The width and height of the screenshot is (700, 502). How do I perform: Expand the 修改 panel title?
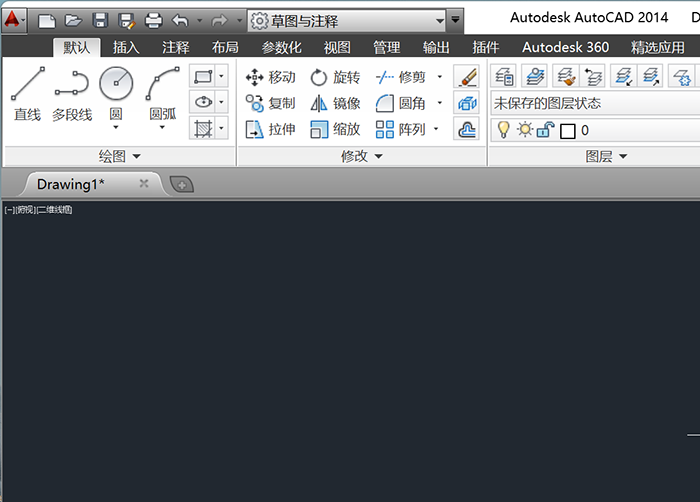(361, 156)
